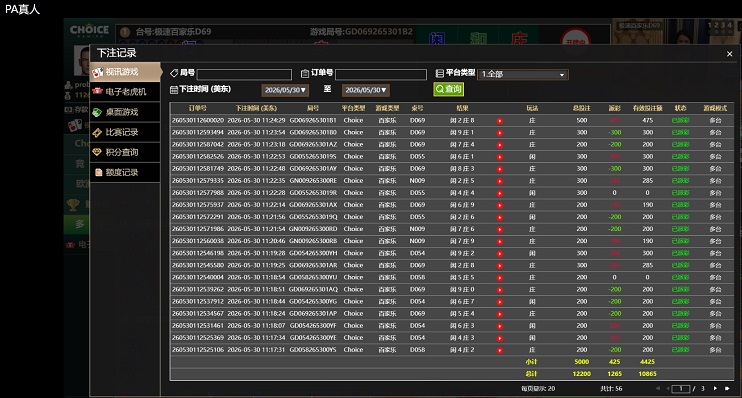Viewport: 742px width, 398px height.
Task: Play video replay for order 260530112587042
Action: pos(499,145)
